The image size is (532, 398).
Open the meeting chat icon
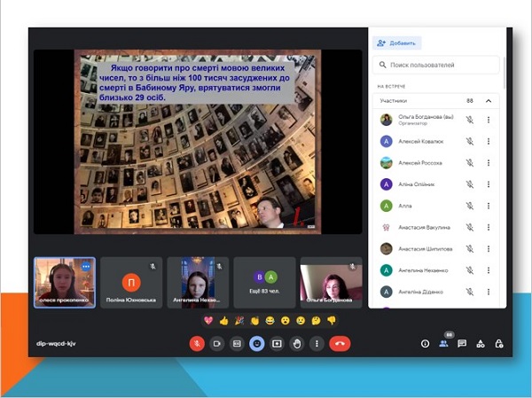[x=461, y=343]
